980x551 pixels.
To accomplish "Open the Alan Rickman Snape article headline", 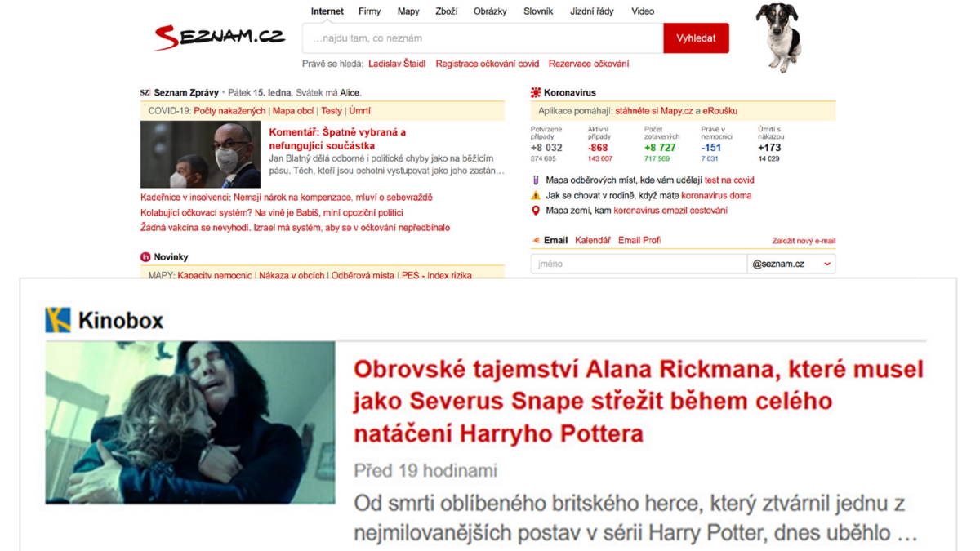I will pos(638,401).
